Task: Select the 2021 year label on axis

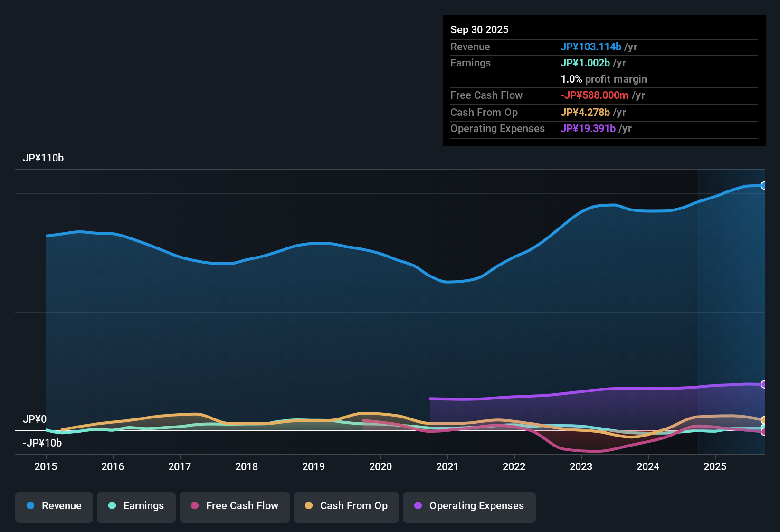Action: coord(447,467)
